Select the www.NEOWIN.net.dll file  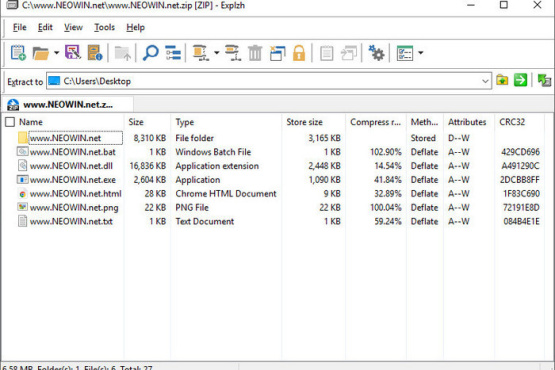click(71, 166)
